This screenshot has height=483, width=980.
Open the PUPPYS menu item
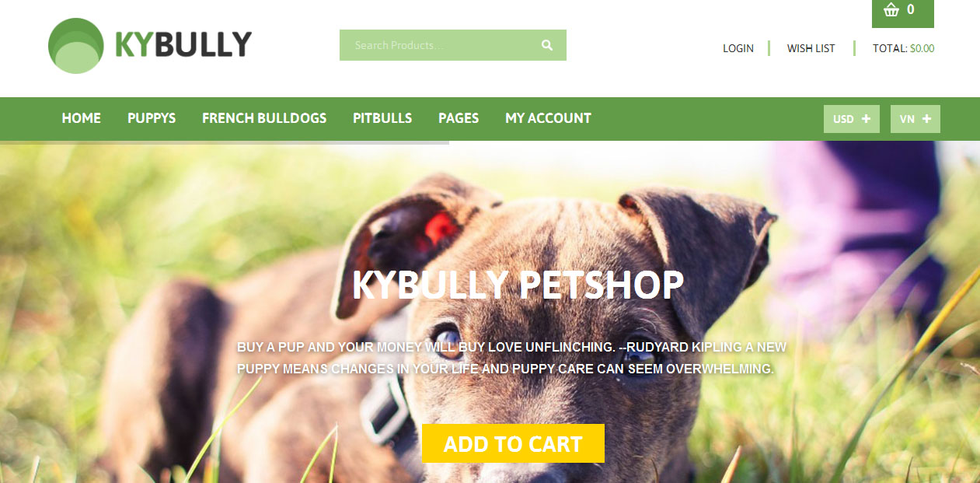click(x=152, y=118)
